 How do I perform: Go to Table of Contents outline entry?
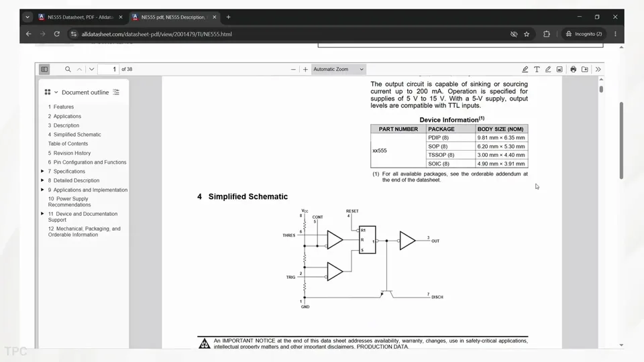coord(68,143)
